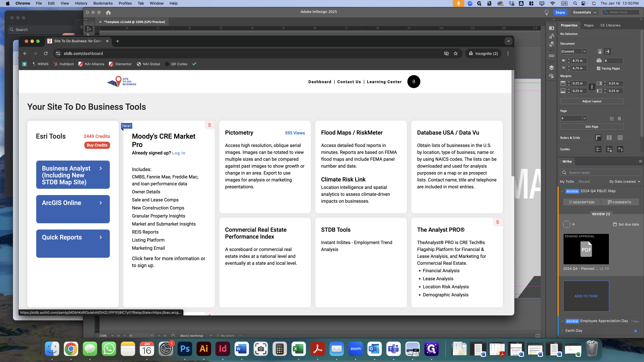Check the Wrike review task checkbox
This screenshot has height=362, width=644.
click(567, 224)
